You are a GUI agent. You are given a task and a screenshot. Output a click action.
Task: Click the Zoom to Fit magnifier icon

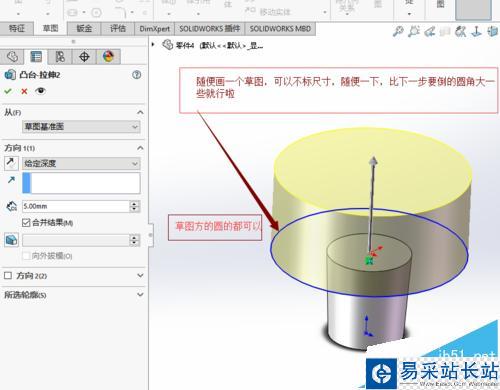coord(398,31)
